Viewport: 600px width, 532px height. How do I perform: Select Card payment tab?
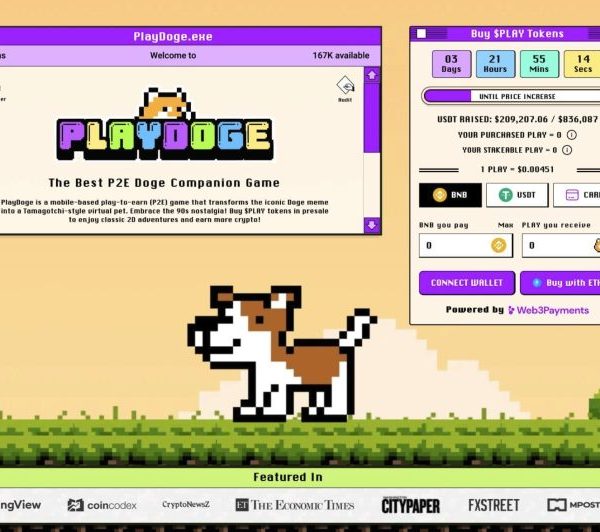(x=577, y=195)
